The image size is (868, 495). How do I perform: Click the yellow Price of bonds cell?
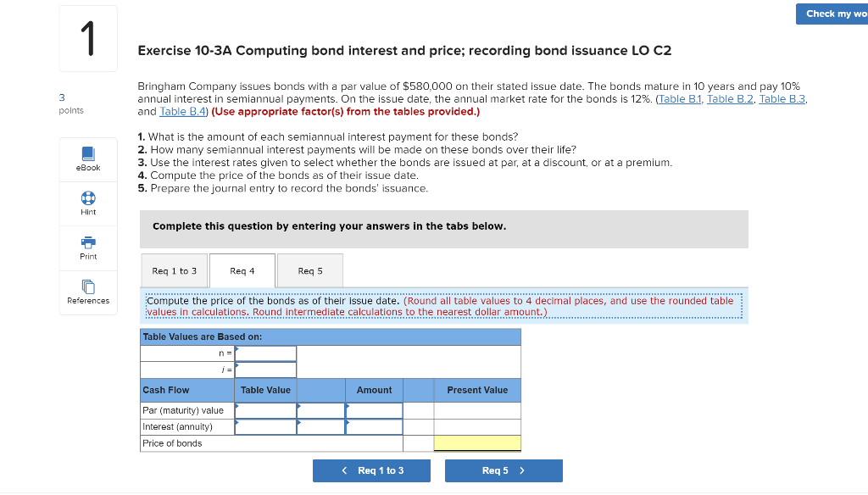[x=476, y=442]
